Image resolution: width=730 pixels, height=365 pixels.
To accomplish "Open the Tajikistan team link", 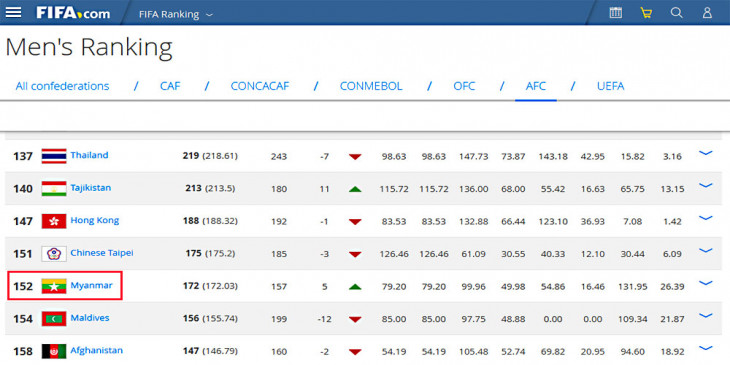I will 91,188.
